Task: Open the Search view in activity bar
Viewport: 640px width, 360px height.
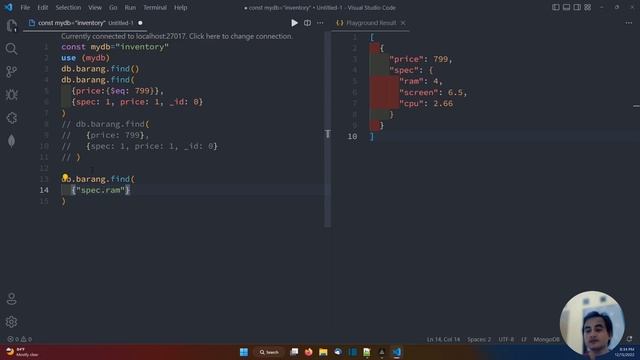Action: pyautogui.click(x=11, y=49)
